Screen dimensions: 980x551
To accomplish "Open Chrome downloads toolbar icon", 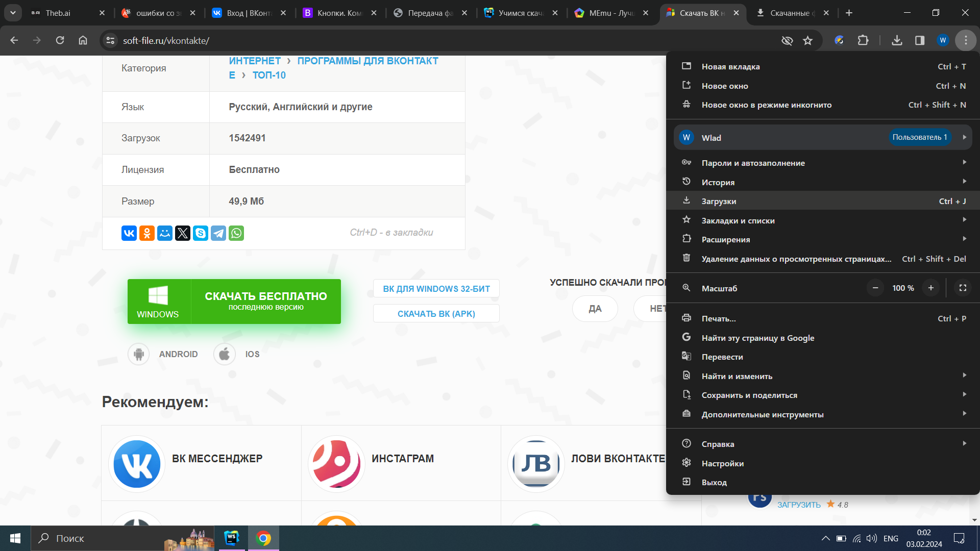I will (897, 40).
